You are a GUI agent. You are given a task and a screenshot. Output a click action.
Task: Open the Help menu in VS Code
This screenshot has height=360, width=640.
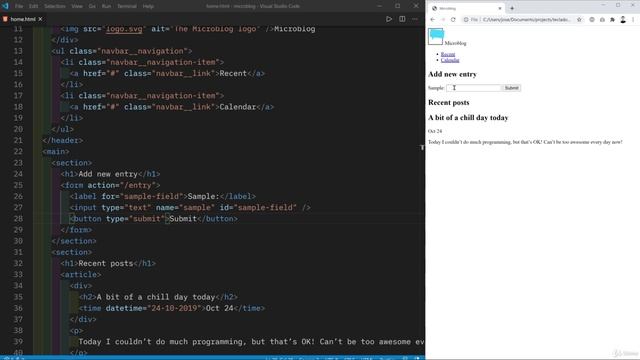[x=148, y=7]
